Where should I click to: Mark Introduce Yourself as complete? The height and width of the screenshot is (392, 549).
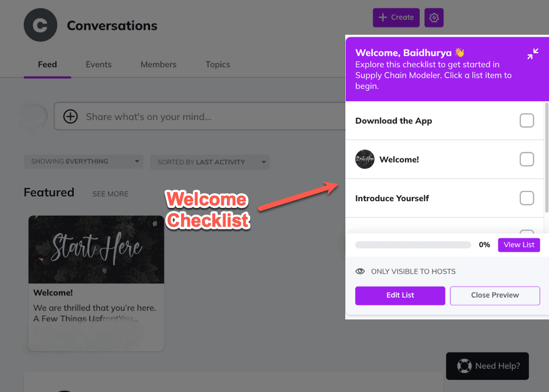[526, 198]
